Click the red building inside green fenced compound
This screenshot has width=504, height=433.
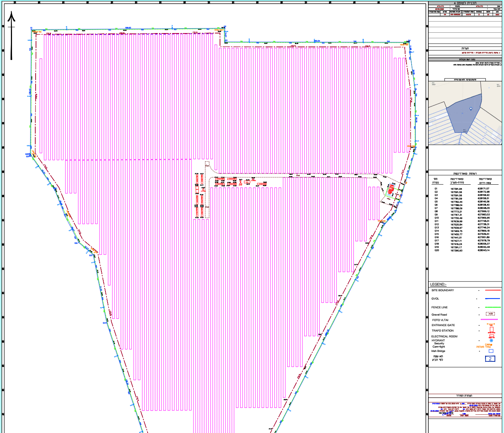[391, 189]
